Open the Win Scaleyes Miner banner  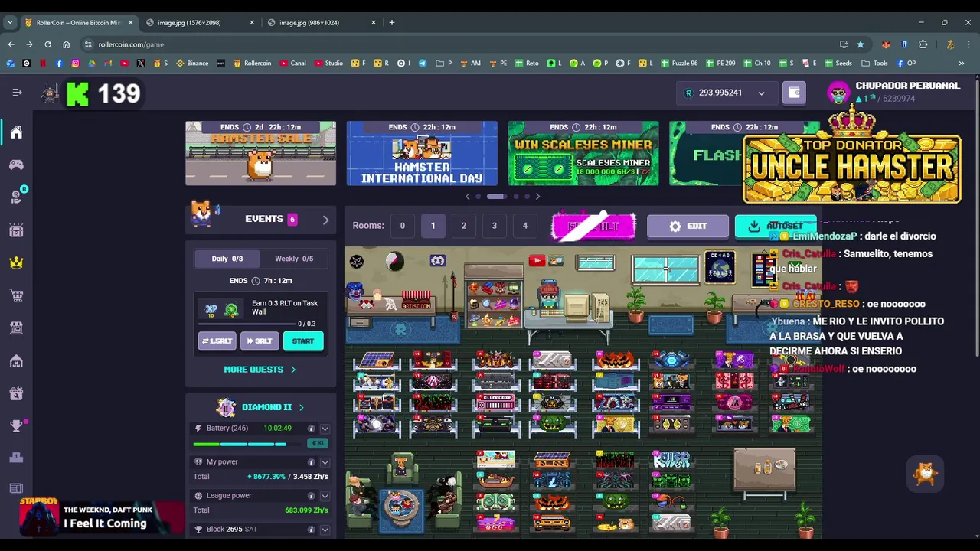point(583,153)
